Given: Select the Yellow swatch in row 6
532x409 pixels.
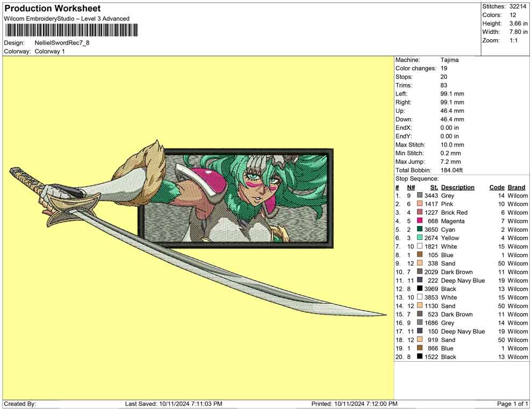Looking at the screenshot, I should click(x=420, y=238).
